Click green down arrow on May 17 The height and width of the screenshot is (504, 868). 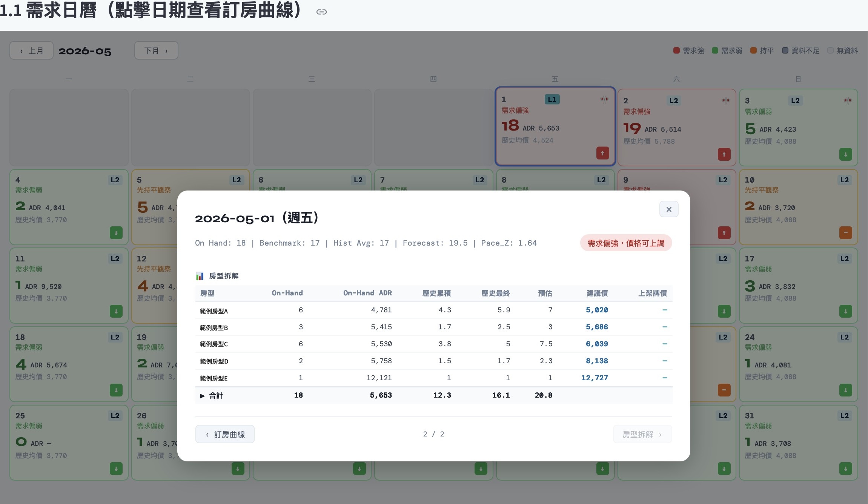pyautogui.click(x=845, y=311)
